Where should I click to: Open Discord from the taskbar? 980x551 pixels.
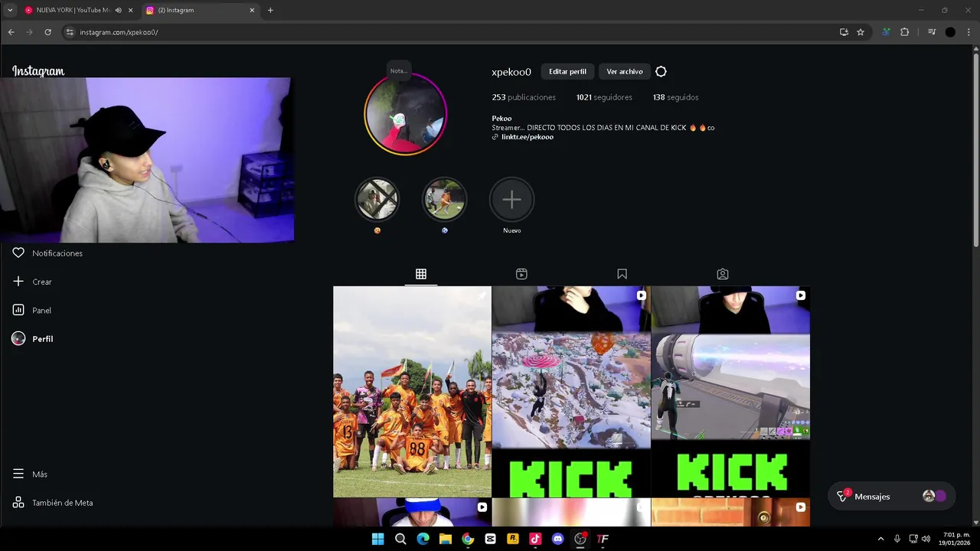point(557,539)
